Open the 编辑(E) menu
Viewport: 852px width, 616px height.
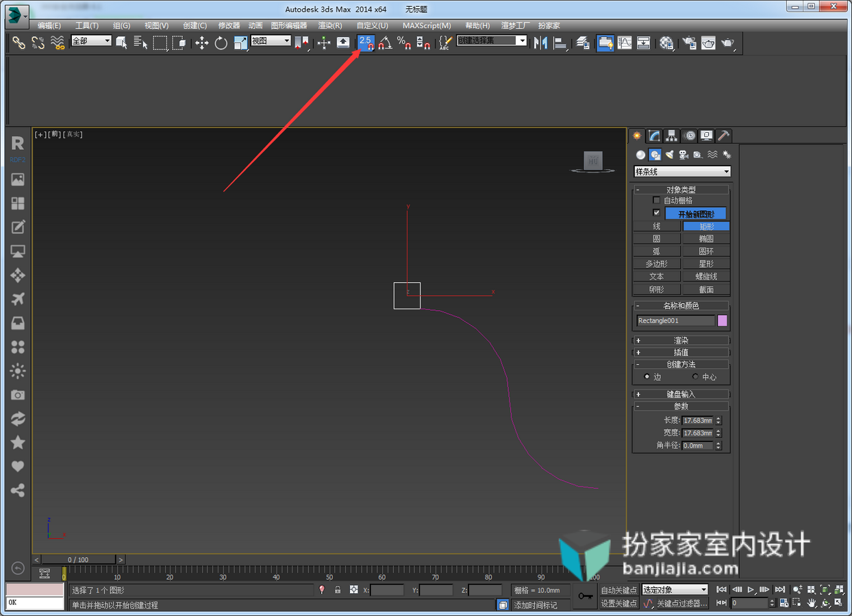(49, 25)
